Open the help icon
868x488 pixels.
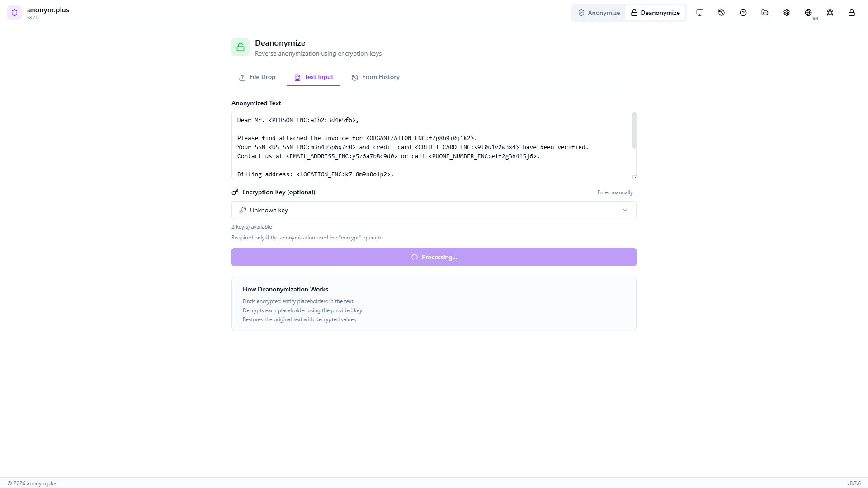(743, 12)
